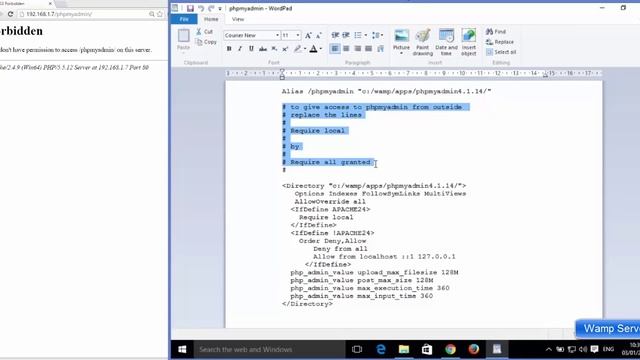
Task: Decrease paragraph indent
Action: pos(335,36)
